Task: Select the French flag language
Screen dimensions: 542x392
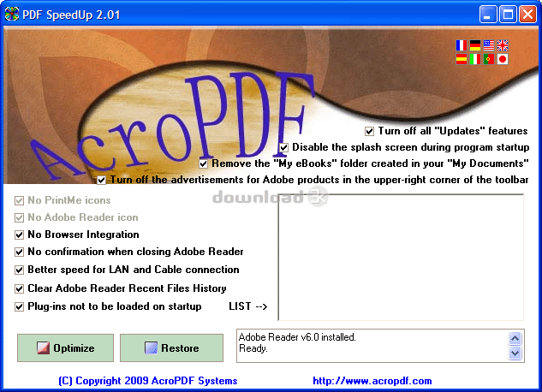Action: [462, 45]
